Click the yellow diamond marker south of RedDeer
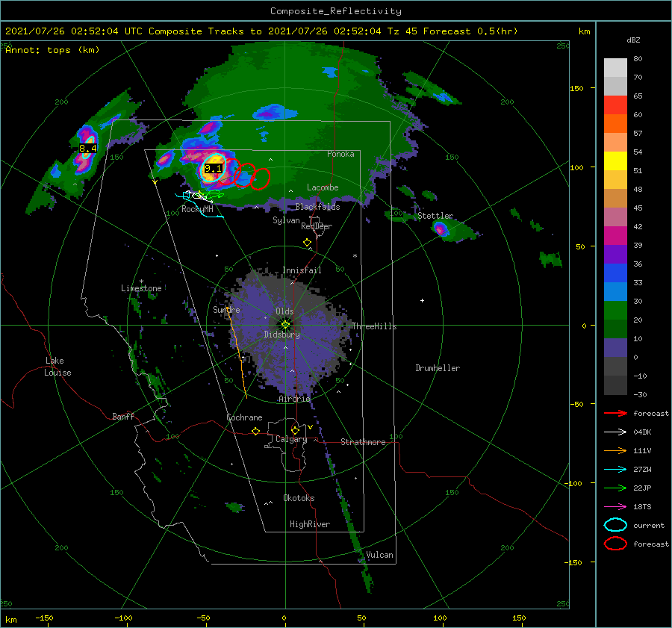 (307, 243)
